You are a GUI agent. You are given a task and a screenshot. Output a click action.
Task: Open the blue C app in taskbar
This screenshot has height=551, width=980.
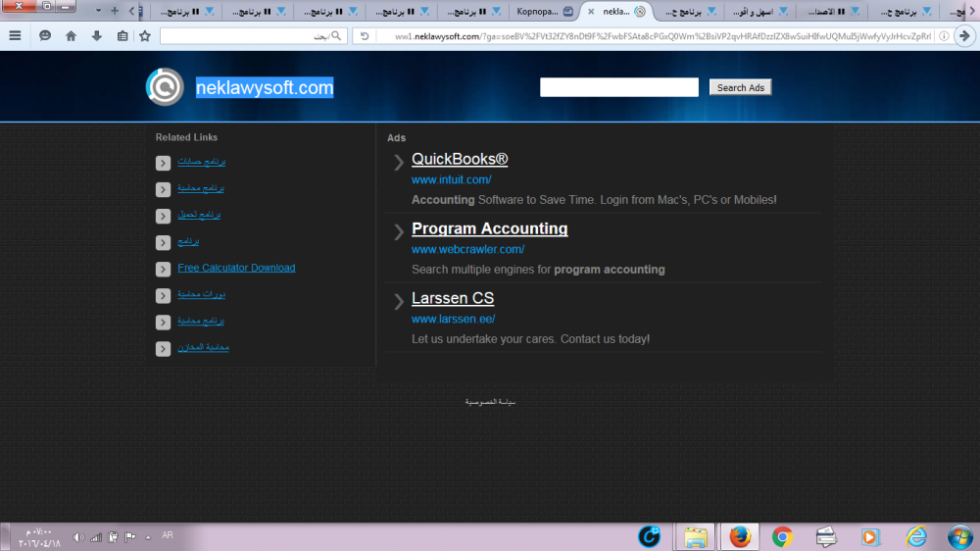click(650, 536)
